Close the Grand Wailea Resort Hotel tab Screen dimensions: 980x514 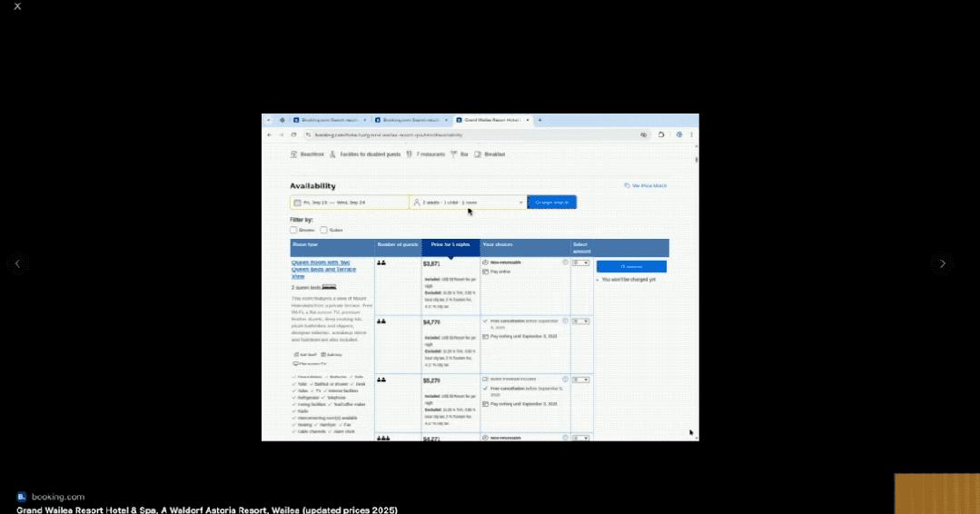click(x=528, y=120)
